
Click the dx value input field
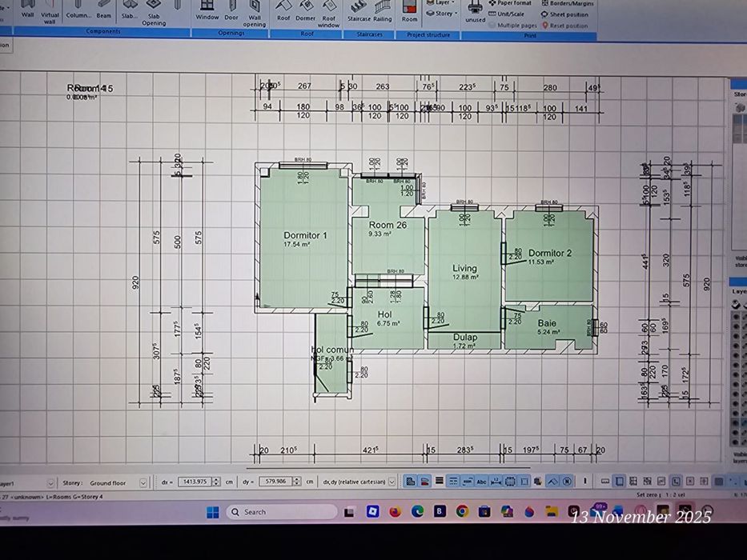[x=195, y=482]
